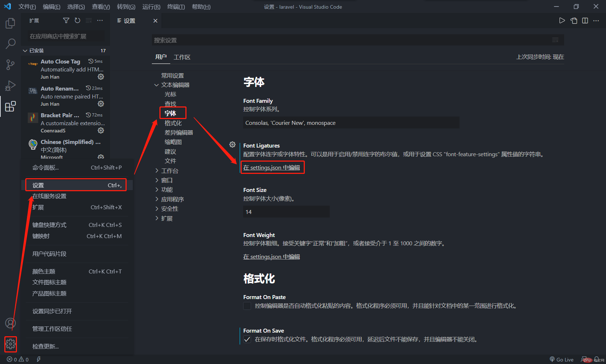
Task: Open Source Control view in activity bar
Action: point(10,65)
